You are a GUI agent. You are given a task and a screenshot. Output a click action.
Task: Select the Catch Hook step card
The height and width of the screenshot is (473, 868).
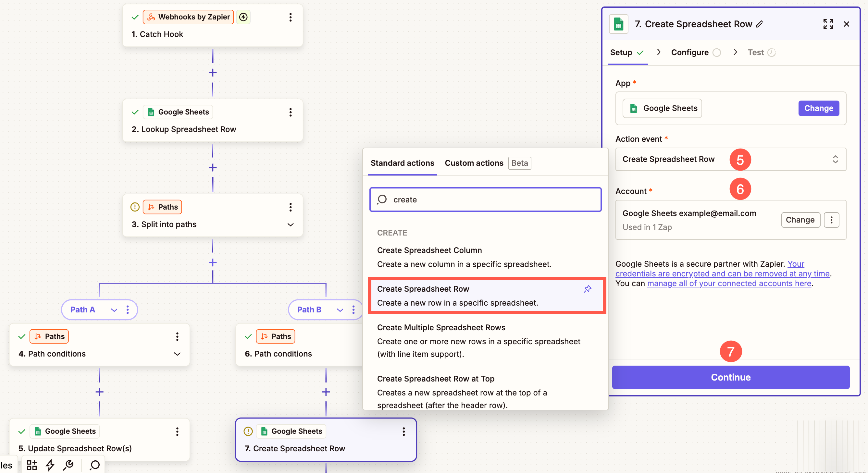[x=213, y=26]
